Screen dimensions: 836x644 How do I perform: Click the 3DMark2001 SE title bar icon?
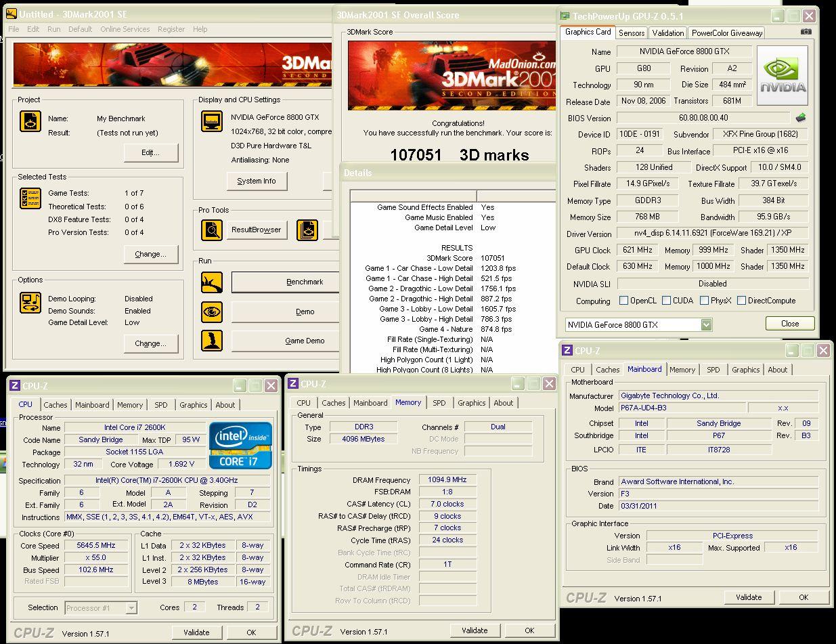11,14
